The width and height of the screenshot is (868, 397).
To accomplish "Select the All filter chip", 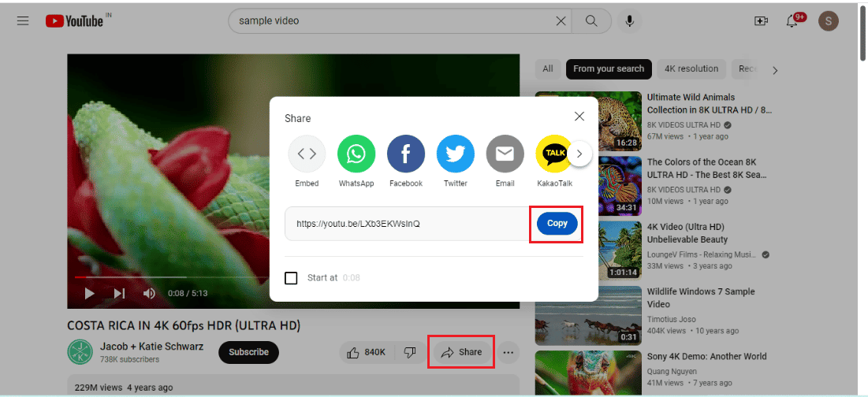I will tap(547, 69).
